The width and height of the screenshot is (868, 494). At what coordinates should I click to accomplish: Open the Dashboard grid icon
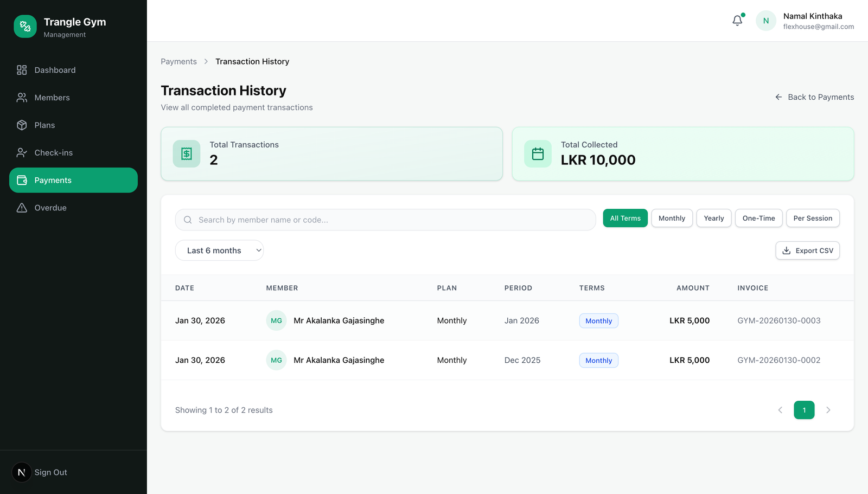pos(22,70)
